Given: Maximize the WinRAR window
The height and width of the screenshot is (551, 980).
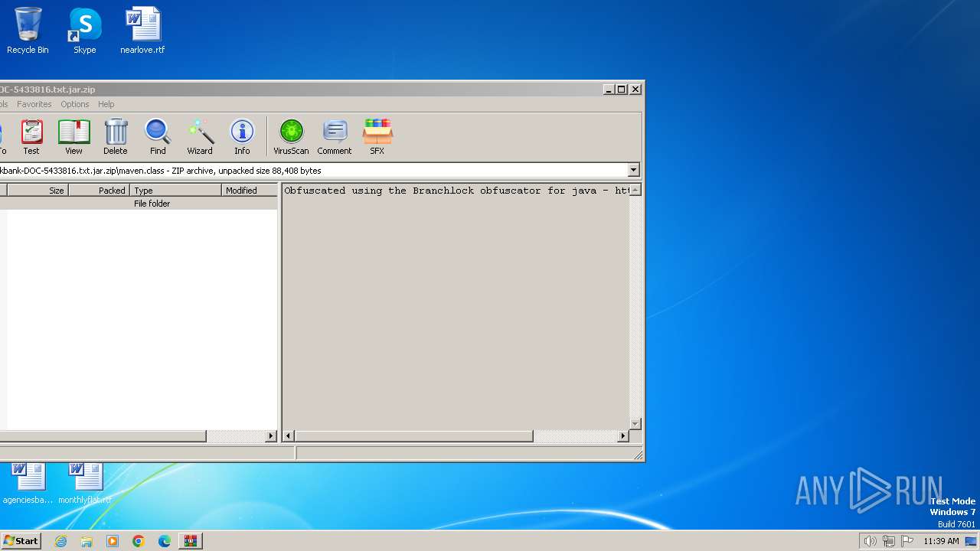Looking at the screenshot, I should point(622,90).
